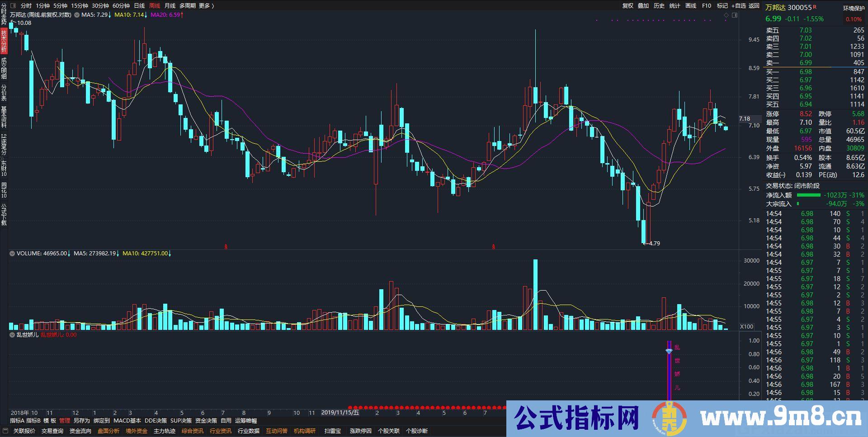Click 绑定到 option
The height and width of the screenshot is (437, 868).
[102, 421]
